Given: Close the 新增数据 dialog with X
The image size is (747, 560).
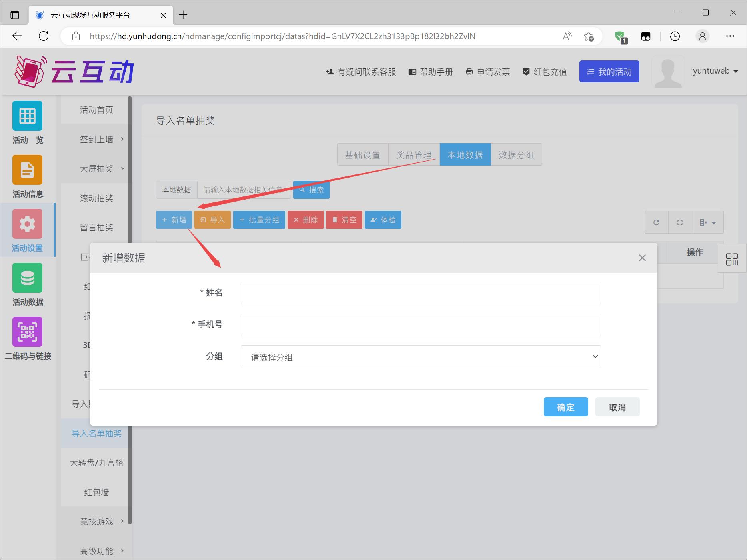Looking at the screenshot, I should coord(642,258).
